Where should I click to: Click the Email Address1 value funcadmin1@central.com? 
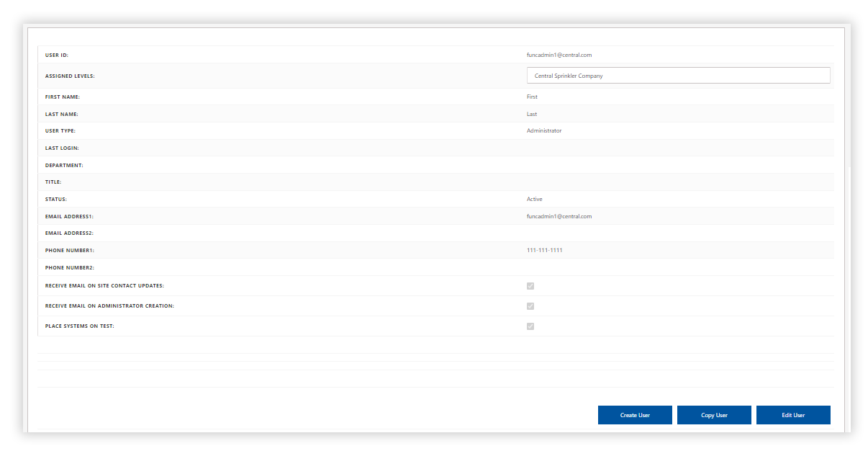(559, 216)
